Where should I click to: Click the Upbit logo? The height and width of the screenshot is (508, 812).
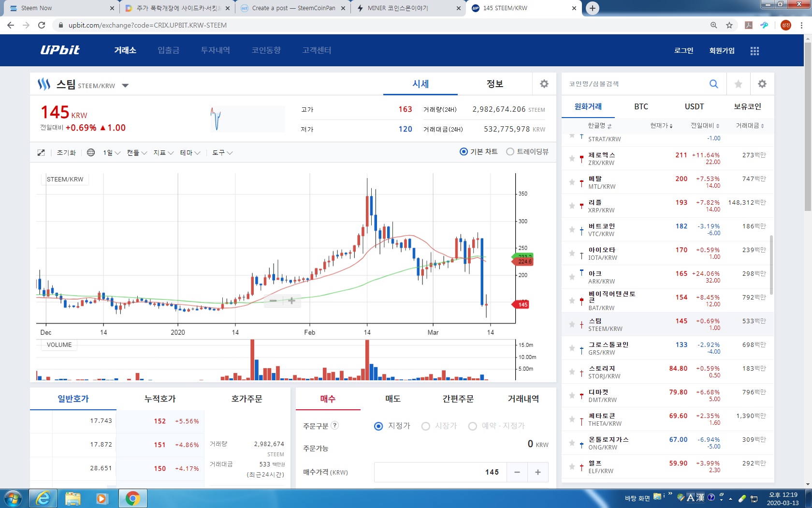[x=60, y=50]
